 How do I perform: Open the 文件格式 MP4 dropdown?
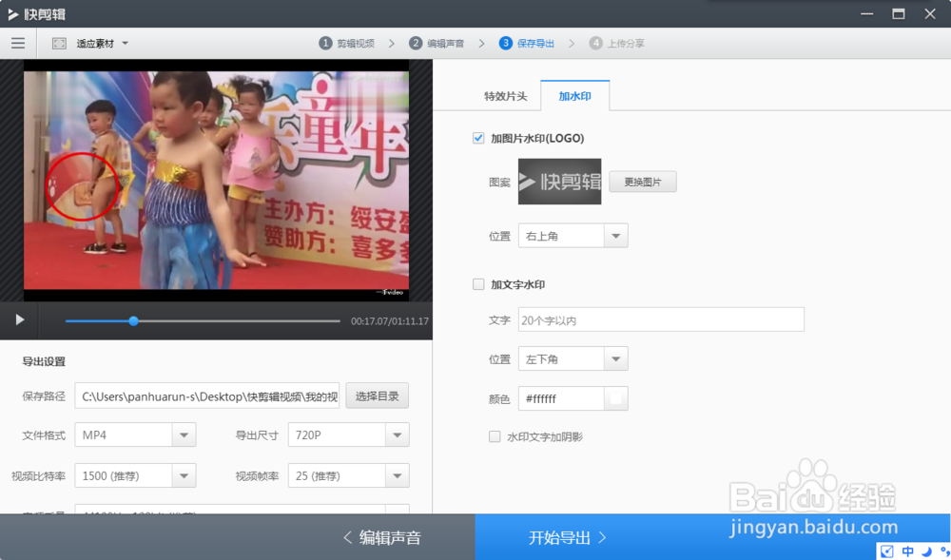tap(135, 435)
